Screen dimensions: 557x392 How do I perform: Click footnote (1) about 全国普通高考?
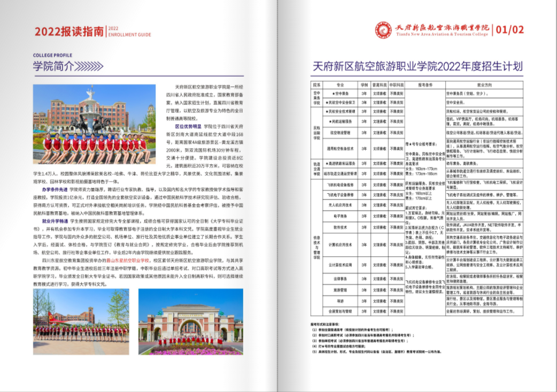click(x=352, y=330)
